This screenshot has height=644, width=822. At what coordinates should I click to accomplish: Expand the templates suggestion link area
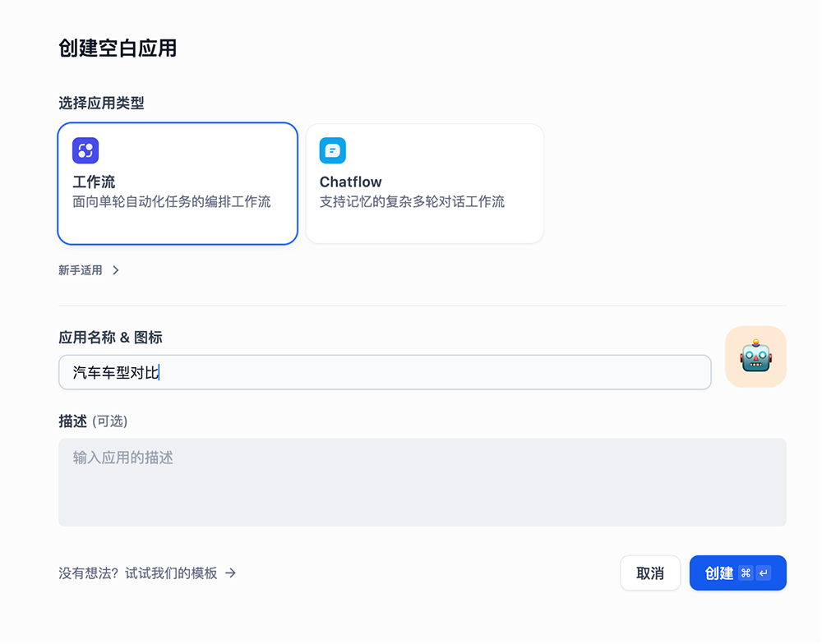point(148,573)
